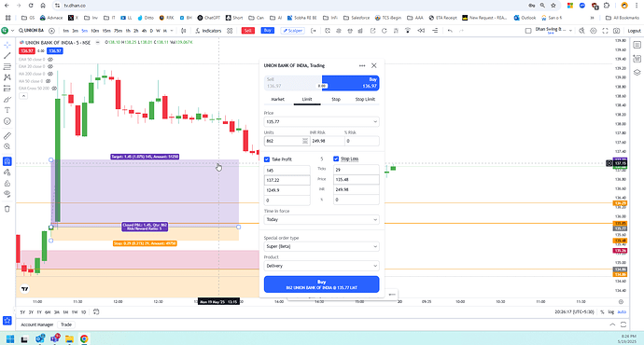This screenshot has height=345, width=644.
Task: Uncheck the Take Profit checkbox
Action: click(x=267, y=159)
